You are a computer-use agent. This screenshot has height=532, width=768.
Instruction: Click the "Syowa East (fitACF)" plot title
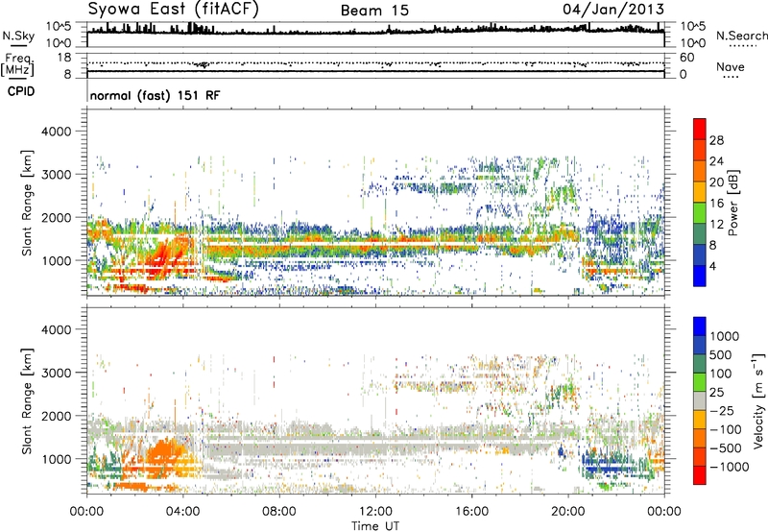[x=173, y=9]
